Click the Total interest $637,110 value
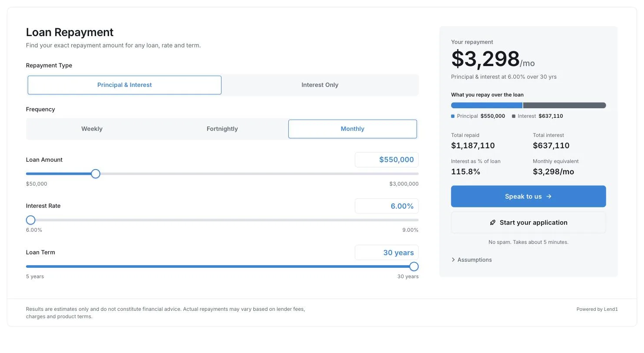Viewport: 644px width, 353px height. point(551,146)
